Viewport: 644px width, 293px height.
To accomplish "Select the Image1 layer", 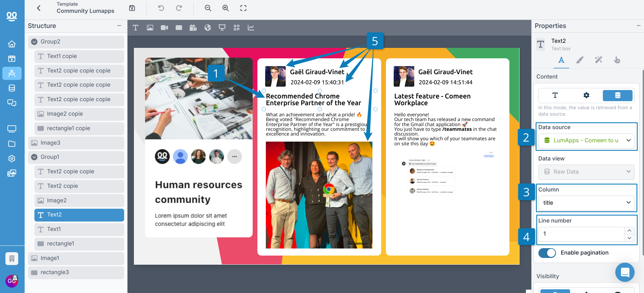I will click(76, 258).
